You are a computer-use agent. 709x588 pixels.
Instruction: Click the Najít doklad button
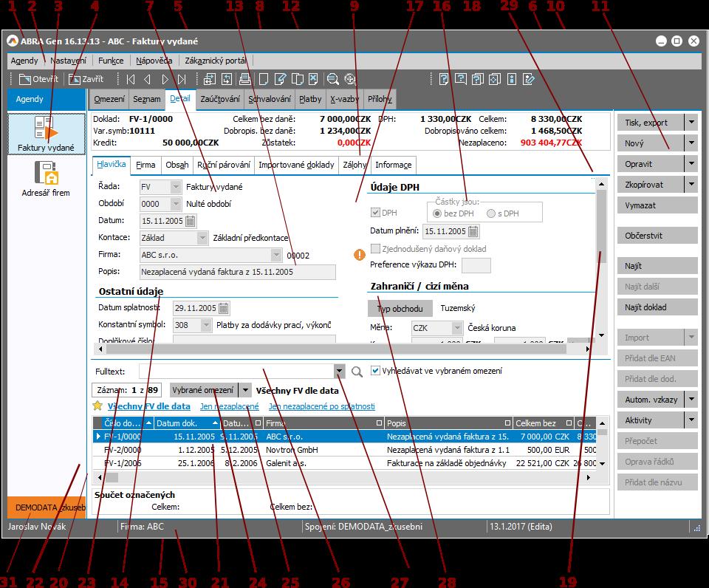coord(658,307)
